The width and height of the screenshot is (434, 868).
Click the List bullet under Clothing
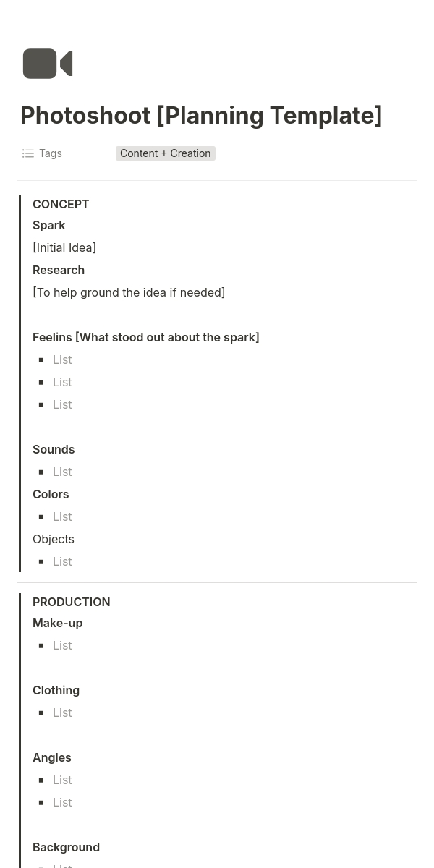(62, 712)
